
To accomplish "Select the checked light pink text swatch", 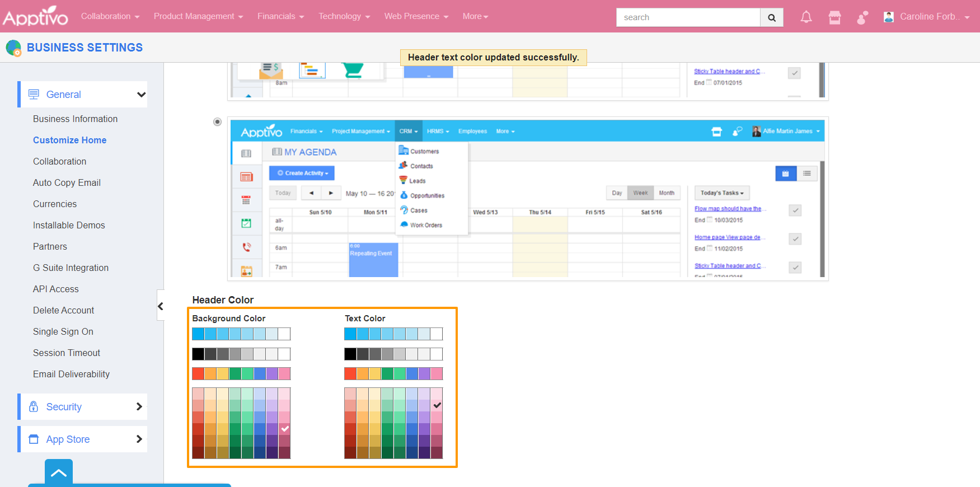I will pyautogui.click(x=437, y=405).
